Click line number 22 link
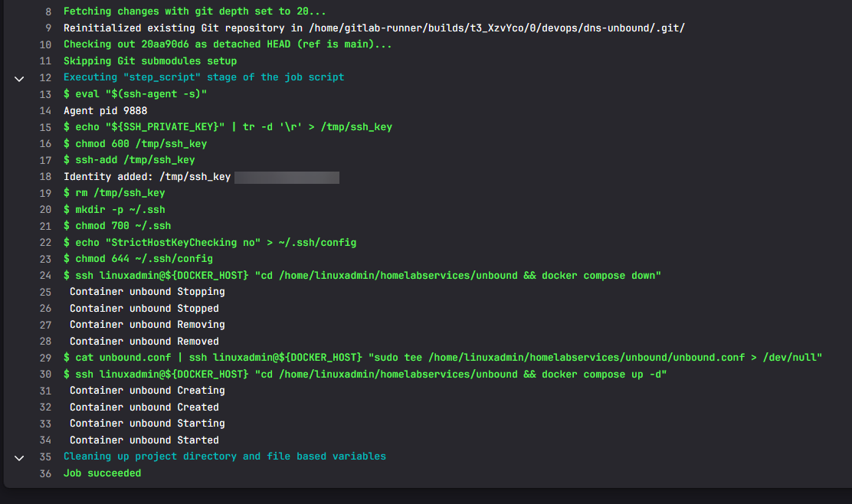Image resolution: width=852 pixels, height=504 pixels. [45, 243]
